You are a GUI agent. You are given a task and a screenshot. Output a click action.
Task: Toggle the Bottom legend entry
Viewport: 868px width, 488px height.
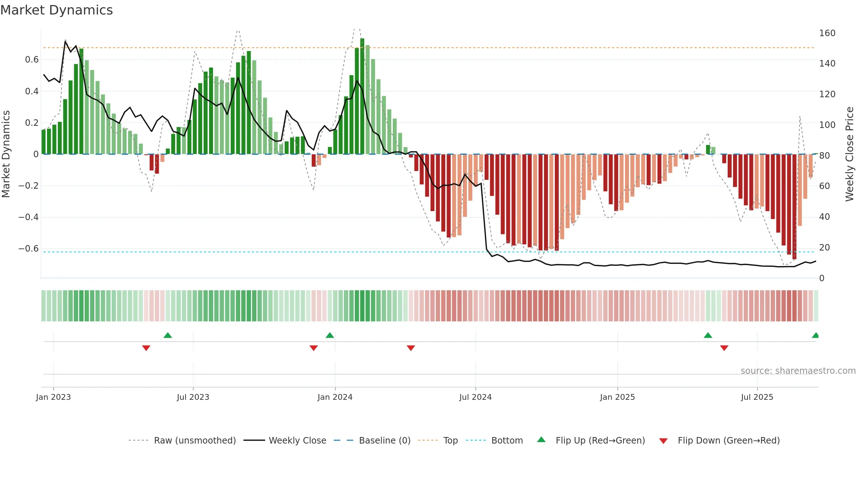tap(494, 440)
